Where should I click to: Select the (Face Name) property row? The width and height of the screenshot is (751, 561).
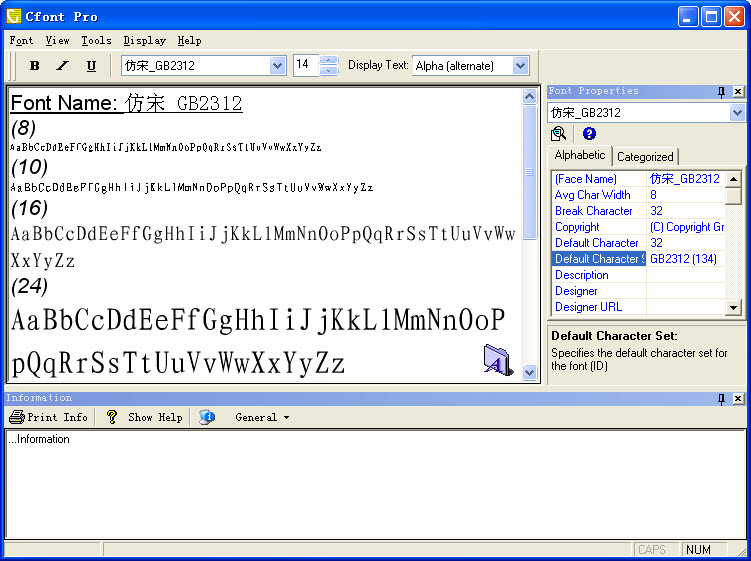click(638, 179)
